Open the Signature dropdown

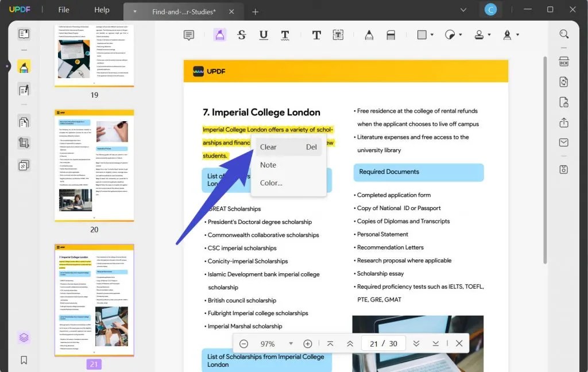tap(509, 34)
